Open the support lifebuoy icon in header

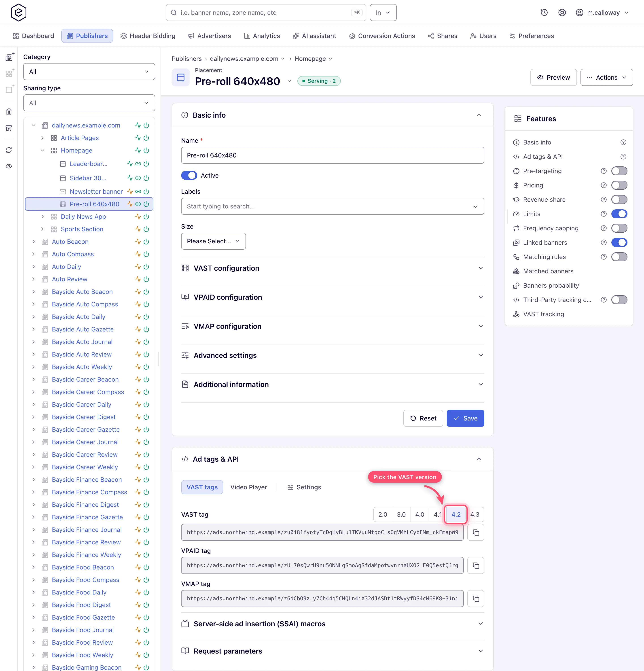pyautogui.click(x=562, y=13)
